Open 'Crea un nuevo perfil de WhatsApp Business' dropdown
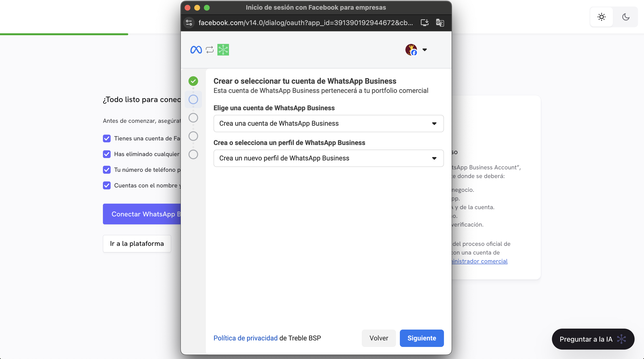 click(x=329, y=158)
